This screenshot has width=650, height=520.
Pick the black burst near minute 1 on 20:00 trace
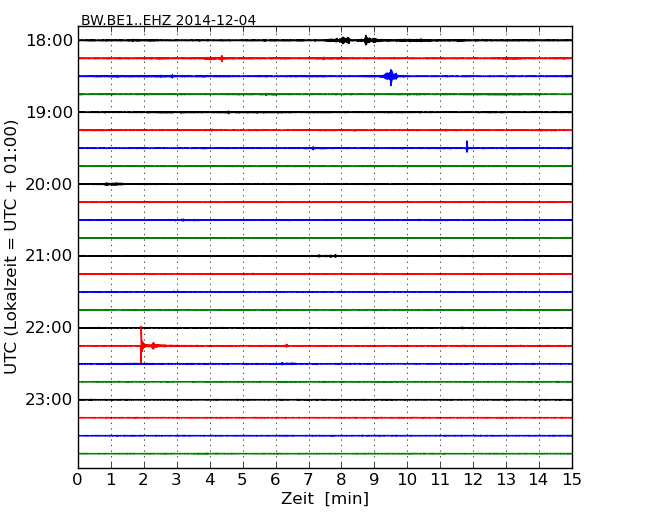(x=113, y=184)
